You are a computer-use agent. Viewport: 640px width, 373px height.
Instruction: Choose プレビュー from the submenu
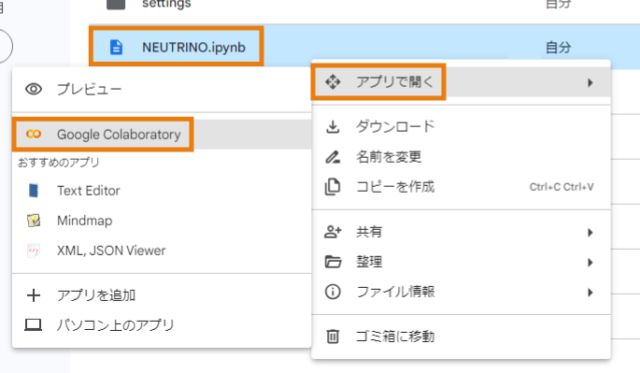[162, 89]
